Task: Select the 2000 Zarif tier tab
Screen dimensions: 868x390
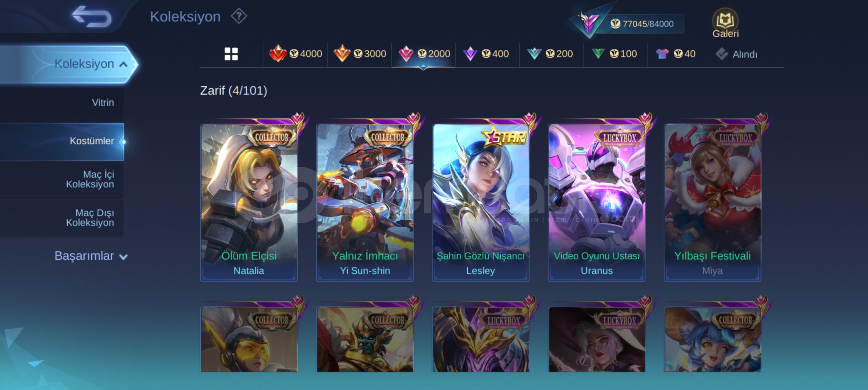Action: pyautogui.click(x=424, y=54)
